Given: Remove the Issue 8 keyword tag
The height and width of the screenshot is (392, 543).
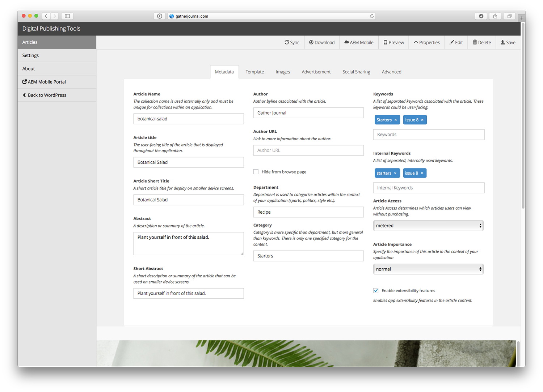Looking at the screenshot, I should pos(422,120).
